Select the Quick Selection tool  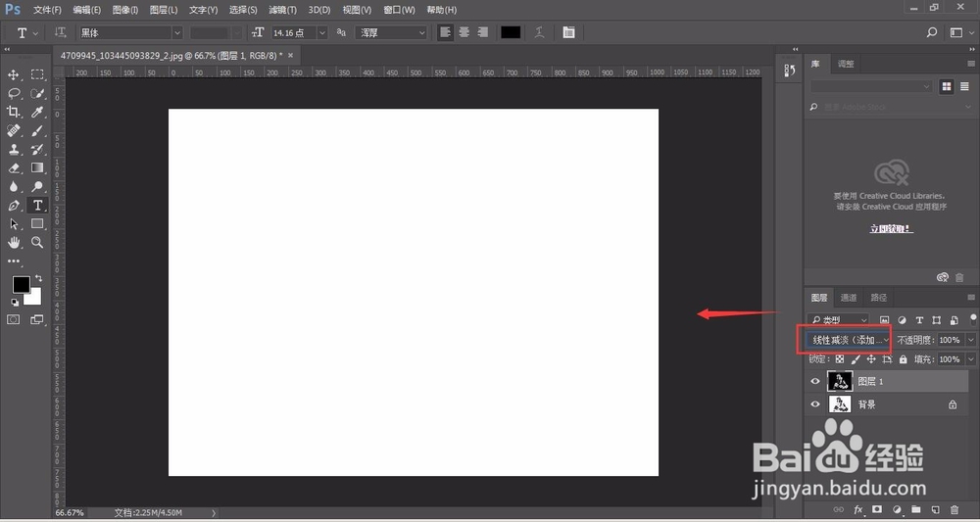point(37,94)
